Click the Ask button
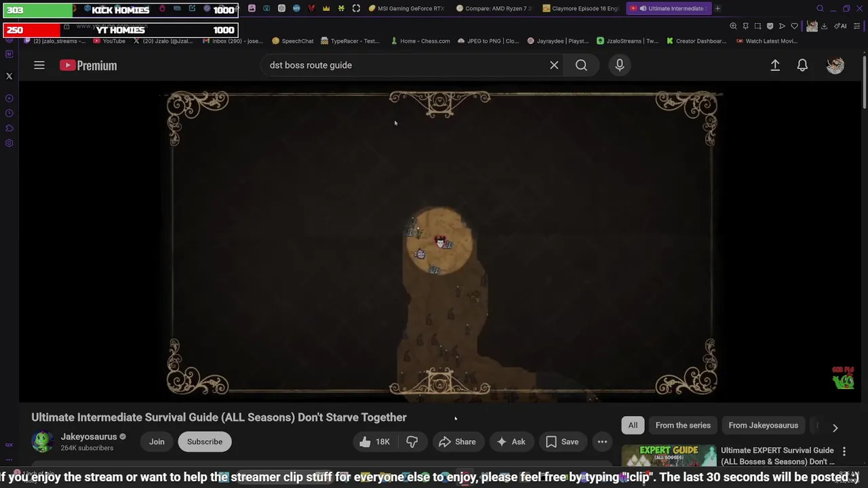Screen dimensions: 868x488 coord(511,442)
